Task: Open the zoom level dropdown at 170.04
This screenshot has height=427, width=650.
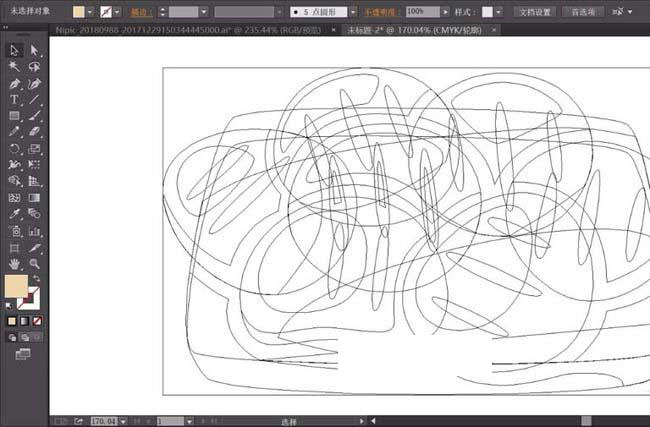Action: coord(123,421)
